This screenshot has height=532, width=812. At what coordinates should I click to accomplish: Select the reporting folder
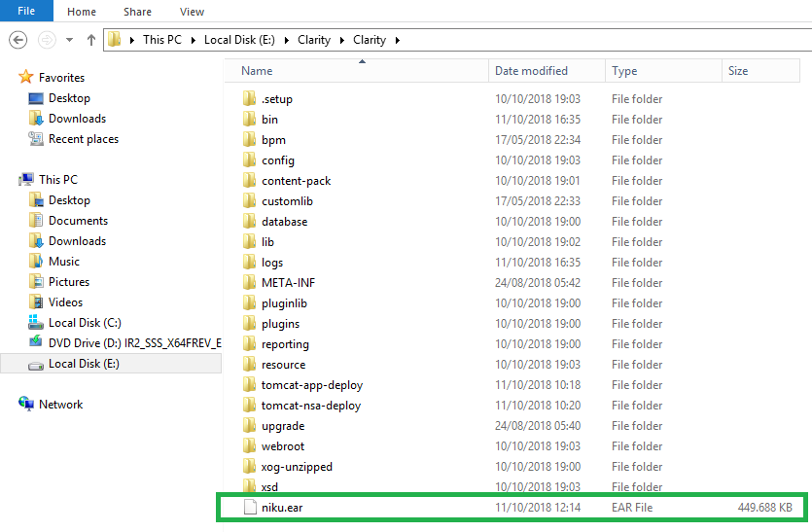(x=285, y=344)
